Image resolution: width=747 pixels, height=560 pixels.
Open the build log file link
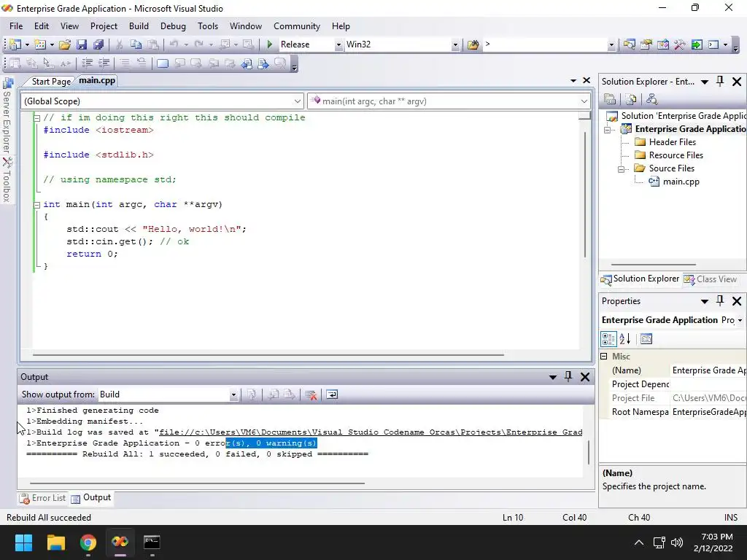point(371,432)
